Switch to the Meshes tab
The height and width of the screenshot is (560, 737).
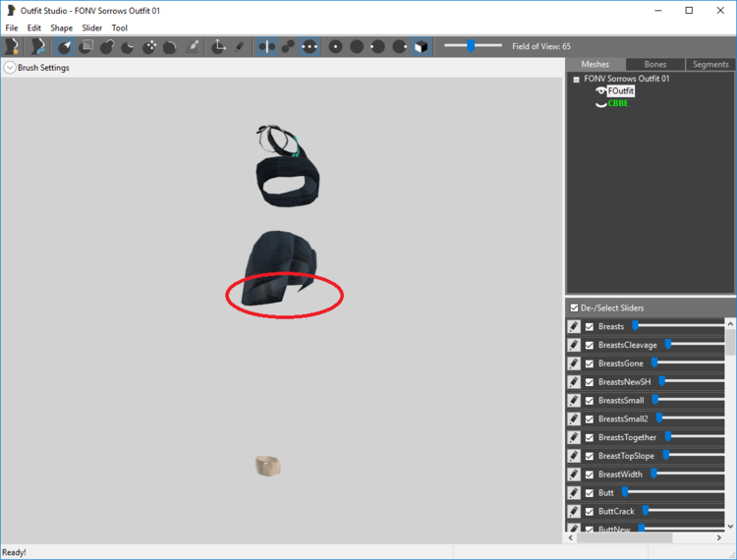click(595, 65)
